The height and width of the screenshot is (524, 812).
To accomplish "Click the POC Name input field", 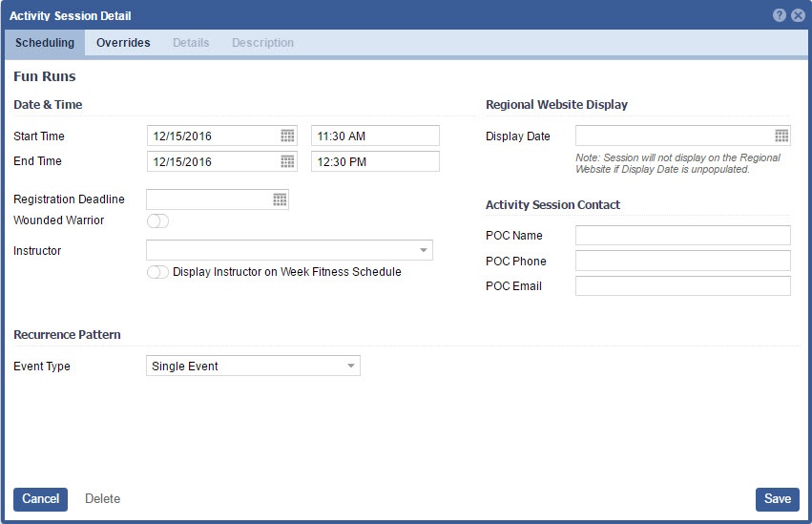I will [682, 236].
